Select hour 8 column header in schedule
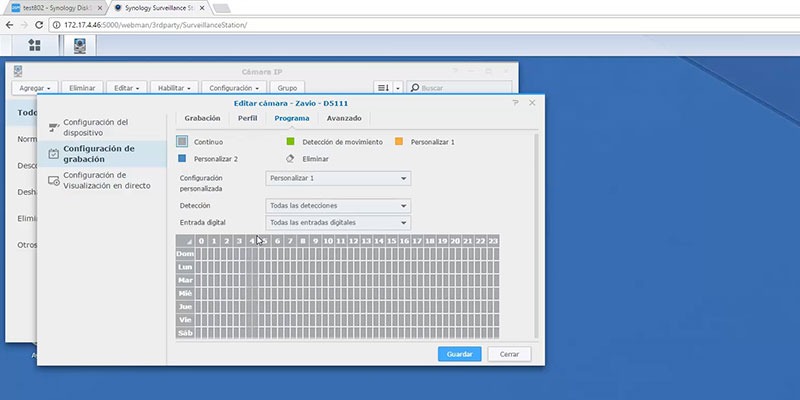 303,241
